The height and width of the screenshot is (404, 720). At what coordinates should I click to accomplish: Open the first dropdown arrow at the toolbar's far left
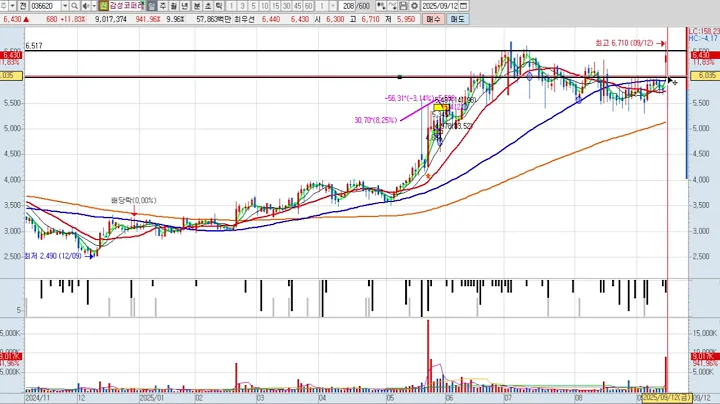click(12, 6)
